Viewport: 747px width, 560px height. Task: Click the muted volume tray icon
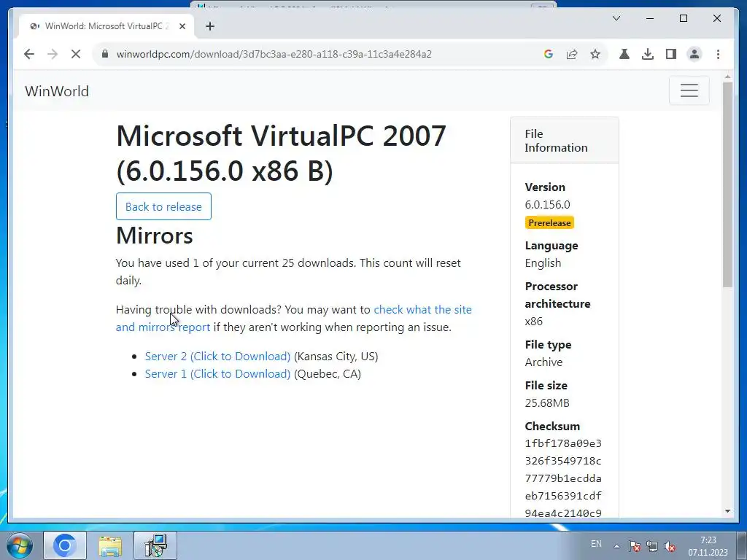[670, 546]
